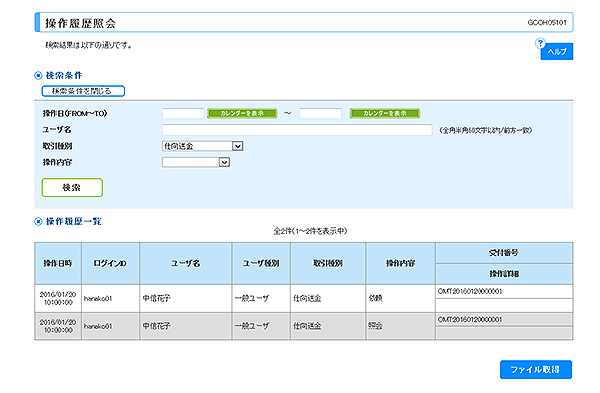The width and height of the screenshot is (600, 393).
Task: Click the 受付番号 column header
Action: (x=504, y=253)
